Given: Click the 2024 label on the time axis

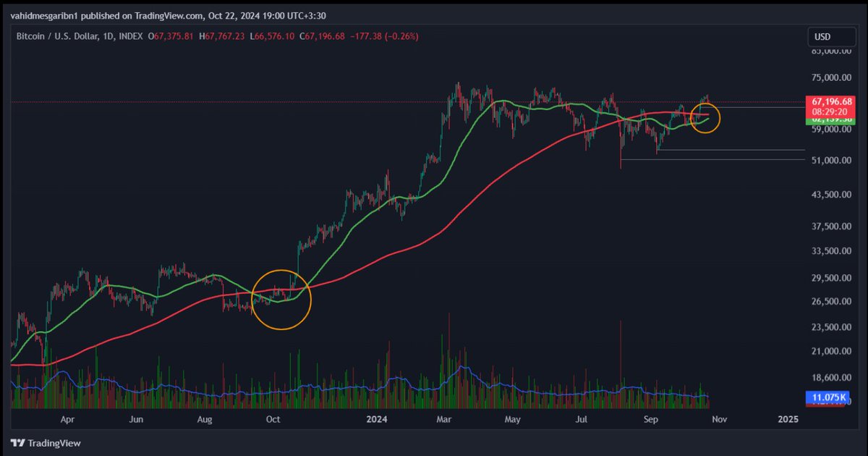Looking at the screenshot, I should tap(377, 419).
